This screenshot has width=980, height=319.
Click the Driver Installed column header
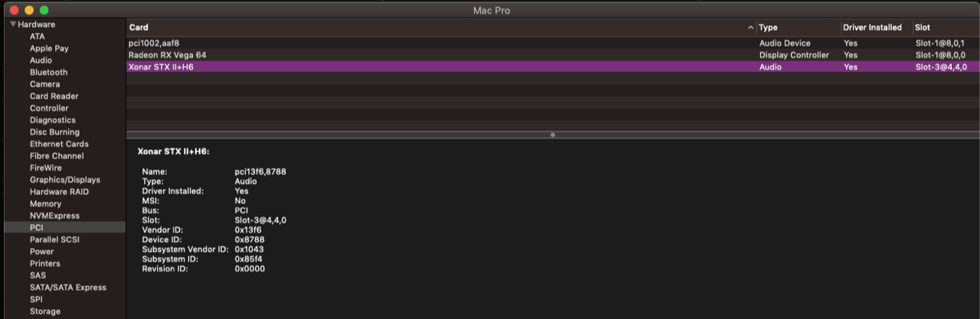pos(877,28)
